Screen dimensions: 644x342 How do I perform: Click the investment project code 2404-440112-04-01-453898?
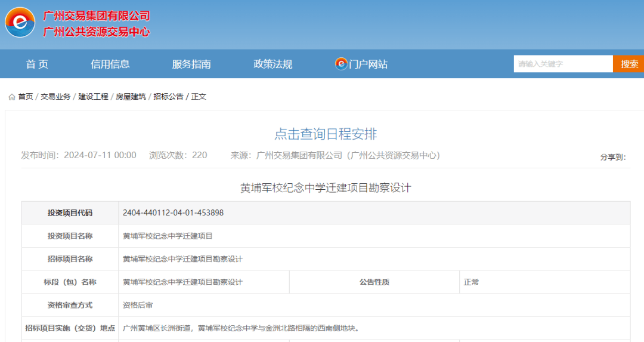coord(173,213)
